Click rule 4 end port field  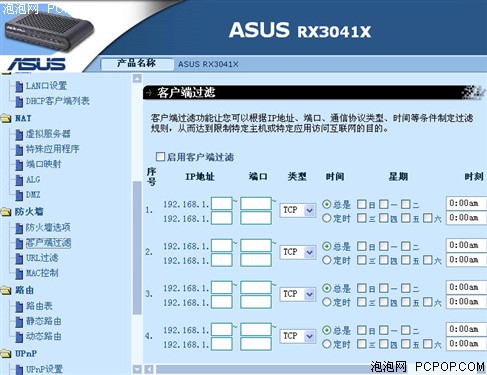(x=256, y=344)
